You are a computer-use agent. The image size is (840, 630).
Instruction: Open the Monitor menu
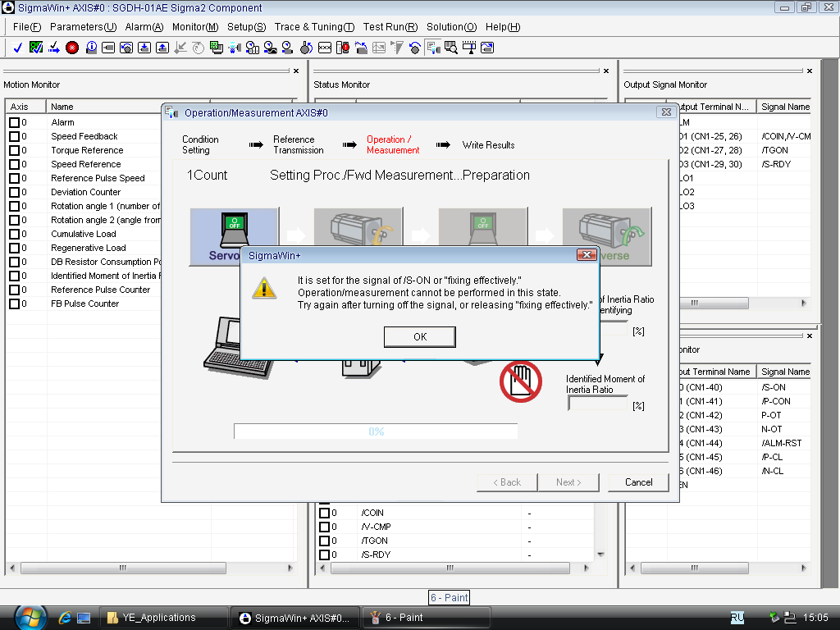pyautogui.click(x=195, y=27)
